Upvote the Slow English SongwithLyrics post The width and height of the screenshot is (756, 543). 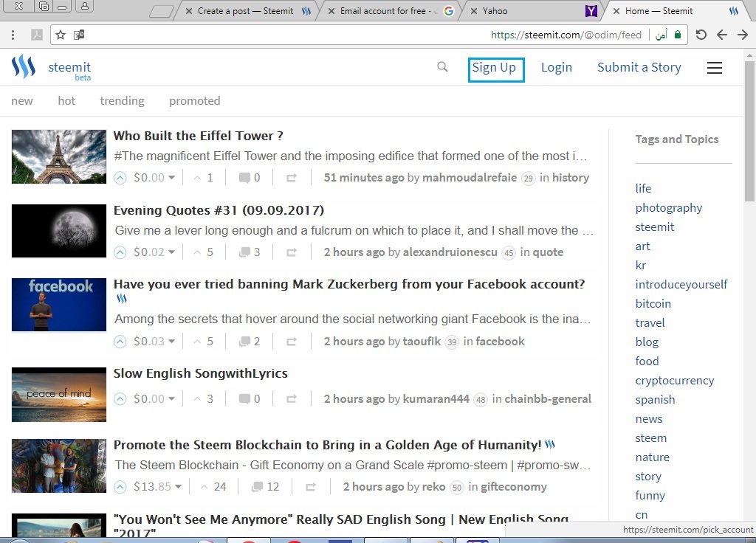point(120,399)
